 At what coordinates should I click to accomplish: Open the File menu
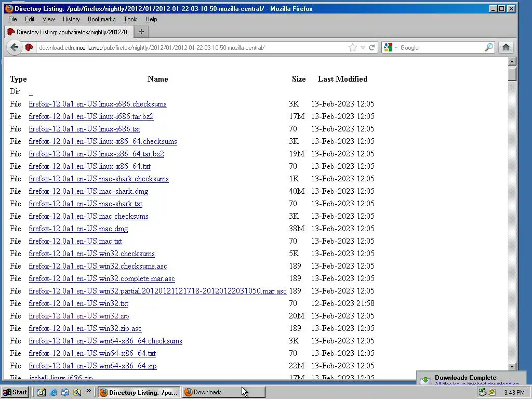(x=12, y=19)
